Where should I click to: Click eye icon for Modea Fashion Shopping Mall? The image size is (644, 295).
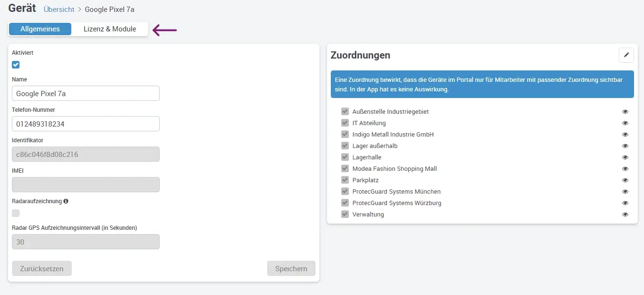(x=625, y=169)
